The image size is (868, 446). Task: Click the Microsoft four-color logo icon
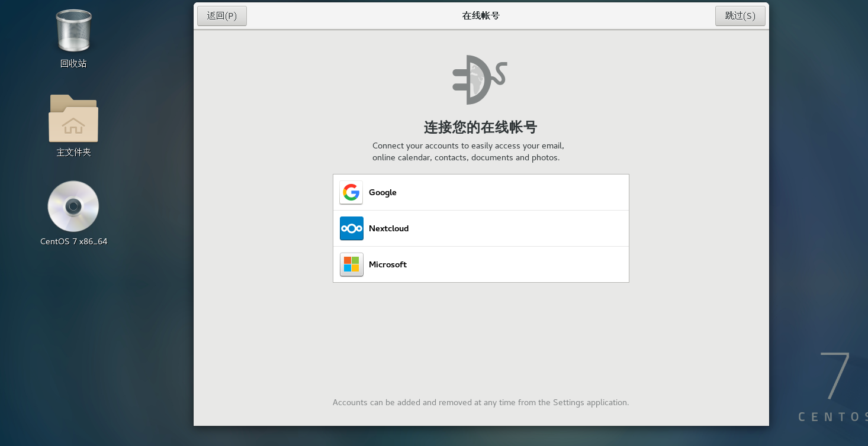click(x=351, y=264)
